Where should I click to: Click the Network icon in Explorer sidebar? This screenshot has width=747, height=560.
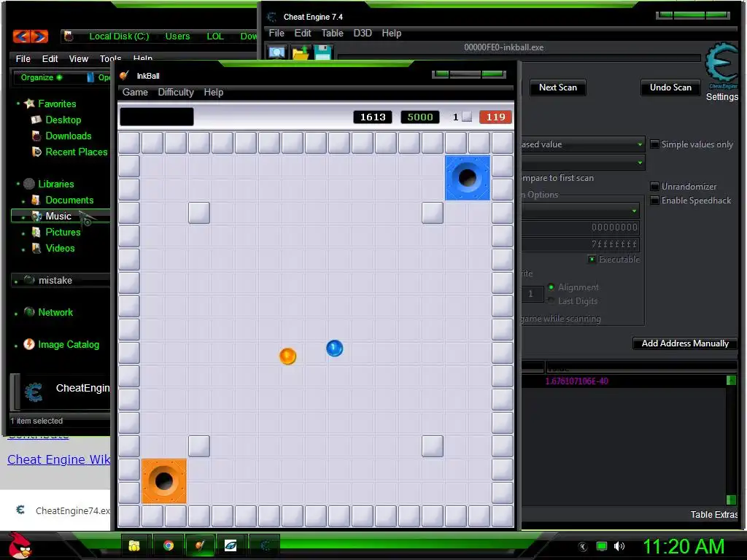[29, 312]
